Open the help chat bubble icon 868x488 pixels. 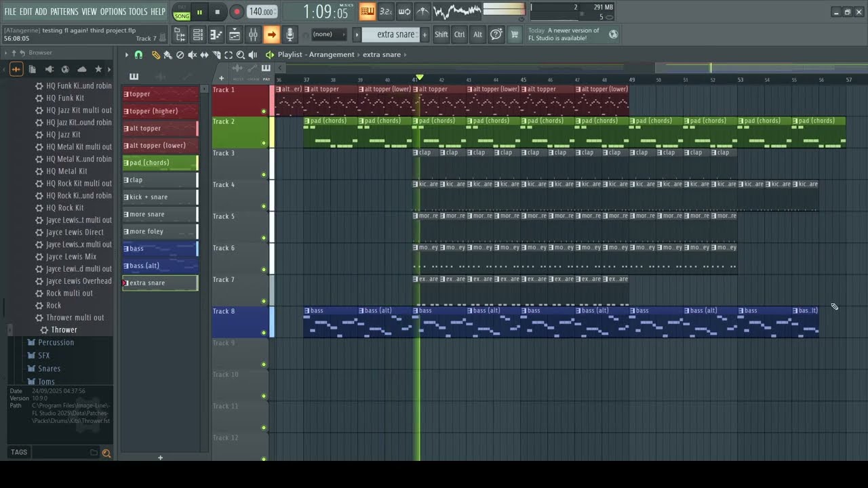496,35
